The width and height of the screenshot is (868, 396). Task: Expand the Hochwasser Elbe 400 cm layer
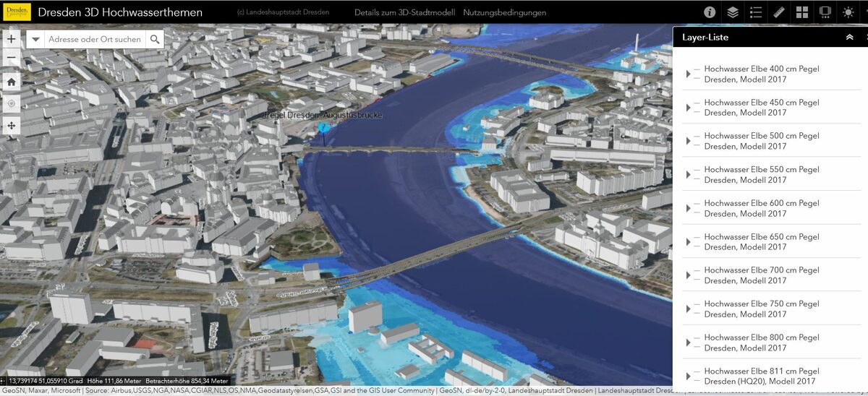(x=688, y=74)
